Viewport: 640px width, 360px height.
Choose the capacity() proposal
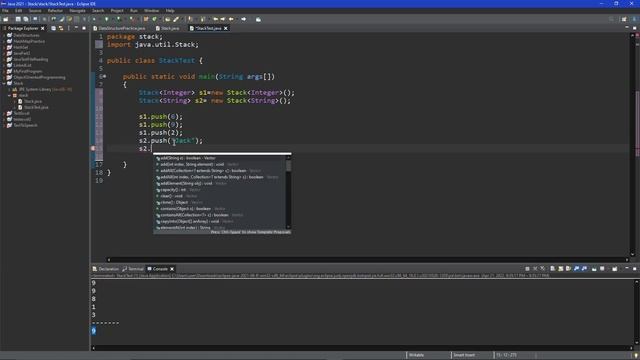click(220, 190)
